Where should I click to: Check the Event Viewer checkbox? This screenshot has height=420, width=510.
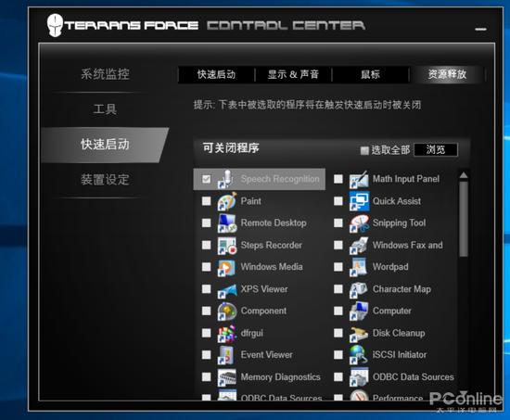click(x=206, y=354)
